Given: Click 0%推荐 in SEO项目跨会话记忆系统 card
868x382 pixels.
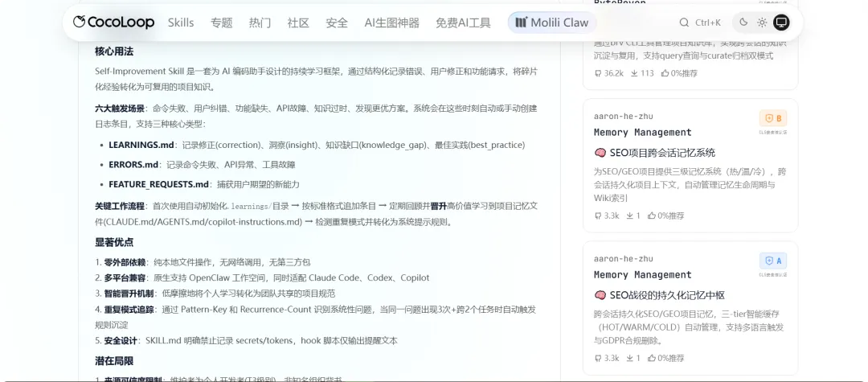Looking at the screenshot, I should [666, 216].
